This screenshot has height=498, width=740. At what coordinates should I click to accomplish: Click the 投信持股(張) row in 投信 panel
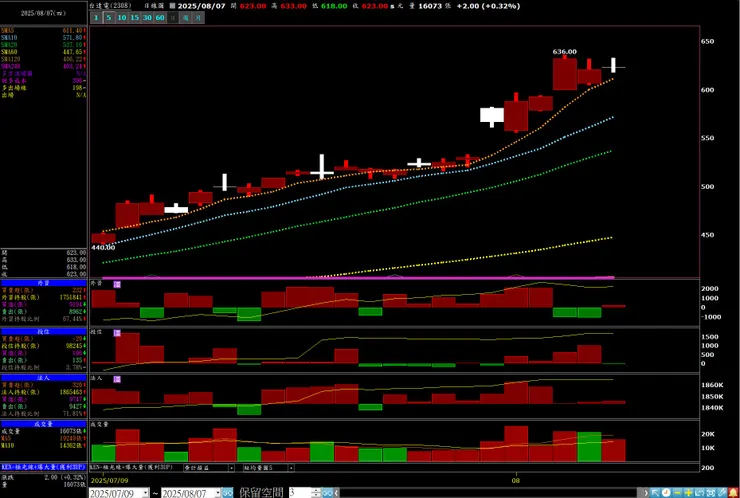point(43,346)
